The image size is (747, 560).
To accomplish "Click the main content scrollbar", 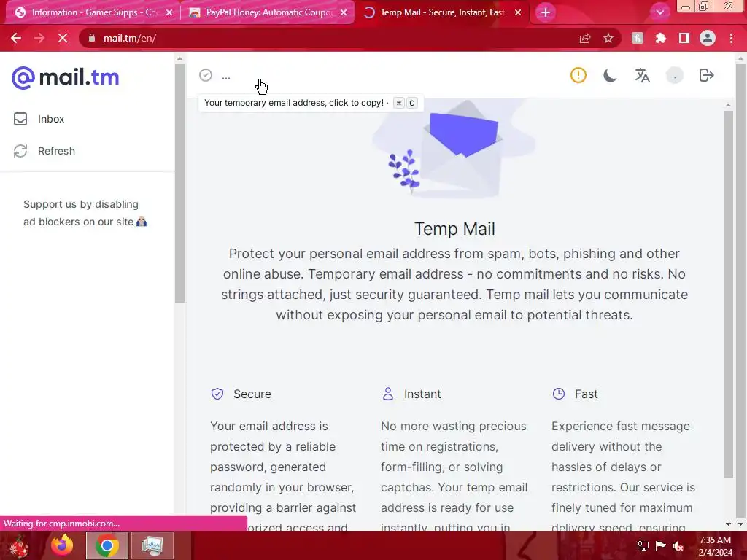I will point(728,294).
